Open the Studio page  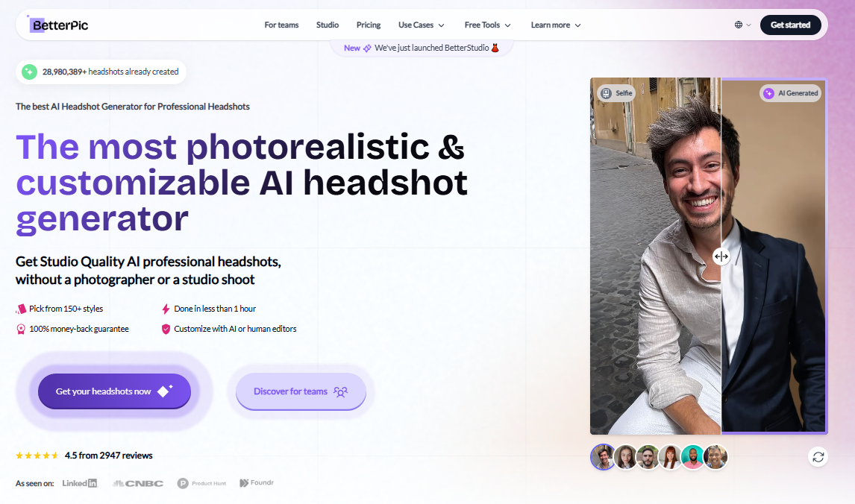328,25
